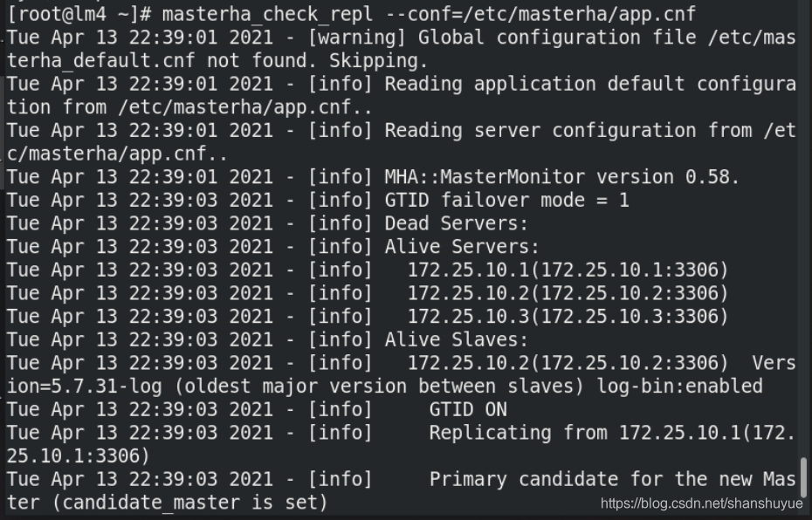Click 'Reading server configuration from' text

pyautogui.click(x=568, y=130)
